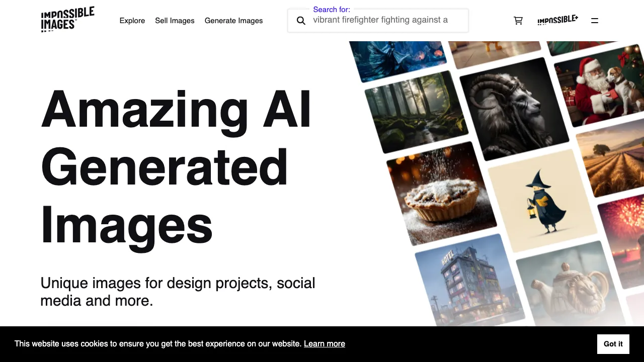Open the sugar-dusted mince pie image
The width and height of the screenshot is (644, 362).
pyautogui.click(x=440, y=194)
